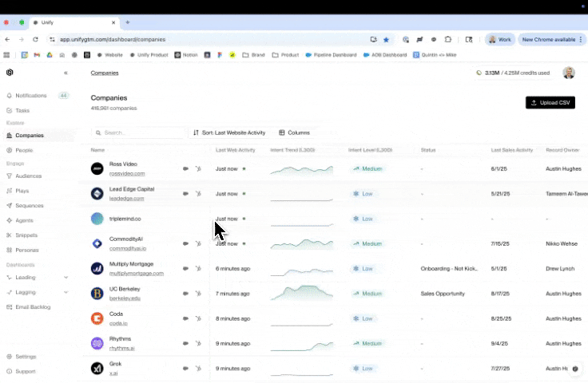
Task: Click the bookmark star in the address bar
Action: point(386,39)
